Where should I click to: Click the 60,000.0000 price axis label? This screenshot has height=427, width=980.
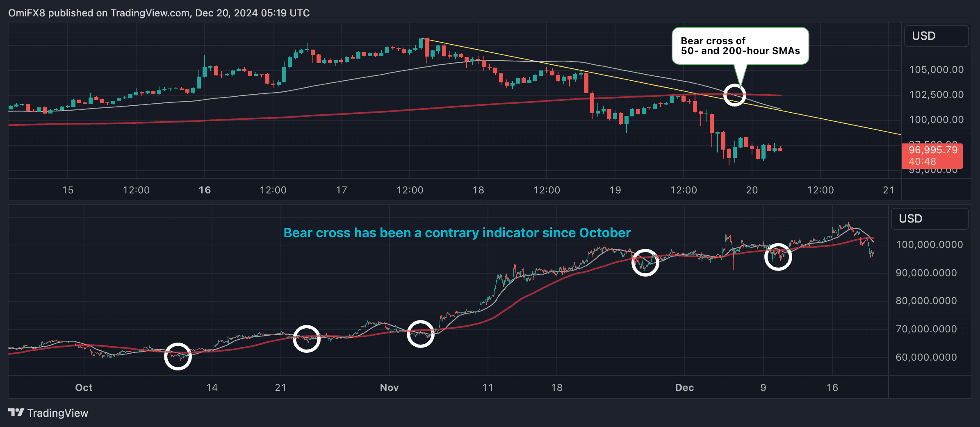point(926,357)
